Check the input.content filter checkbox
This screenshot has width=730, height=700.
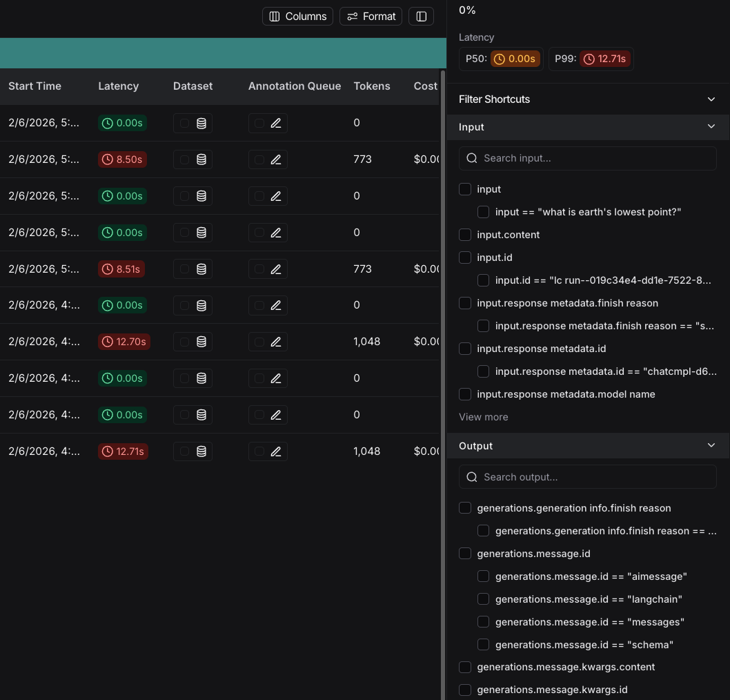click(x=464, y=235)
